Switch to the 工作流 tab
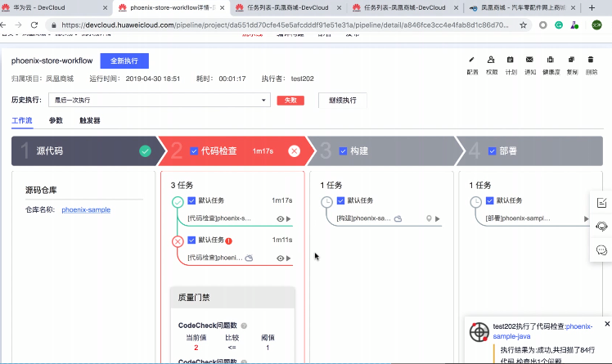 22,120
